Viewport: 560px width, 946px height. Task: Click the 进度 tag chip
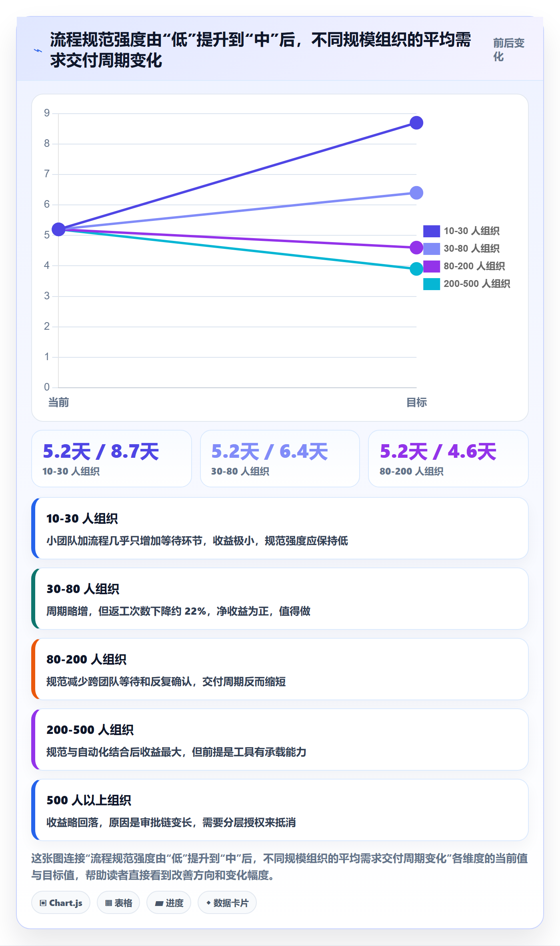pos(169,903)
